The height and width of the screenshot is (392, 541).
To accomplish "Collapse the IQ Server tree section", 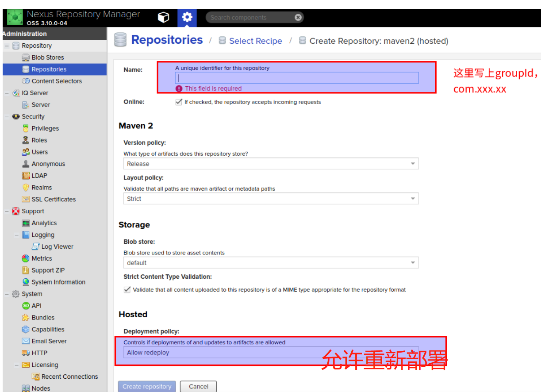I will point(7,93).
